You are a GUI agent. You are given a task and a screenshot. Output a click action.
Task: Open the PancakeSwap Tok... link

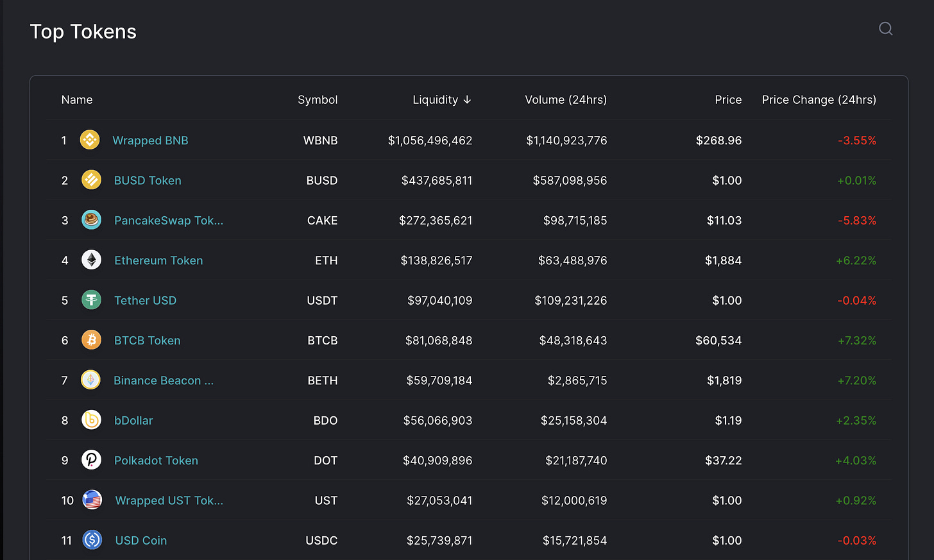pos(169,220)
